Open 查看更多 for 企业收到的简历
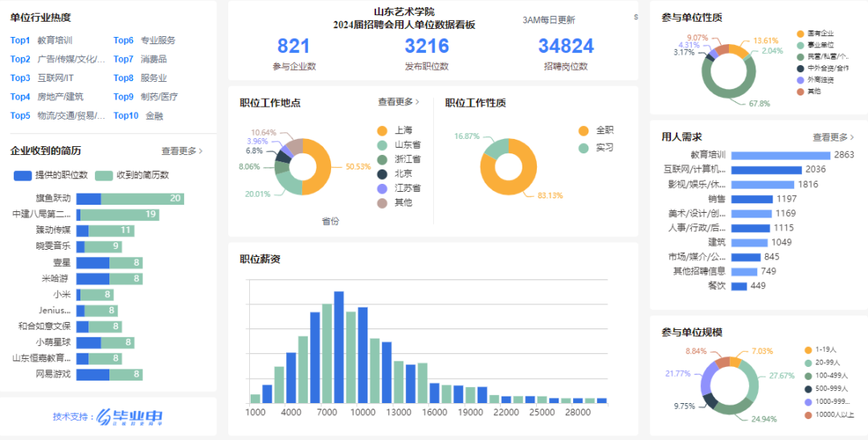 (182, 151)
